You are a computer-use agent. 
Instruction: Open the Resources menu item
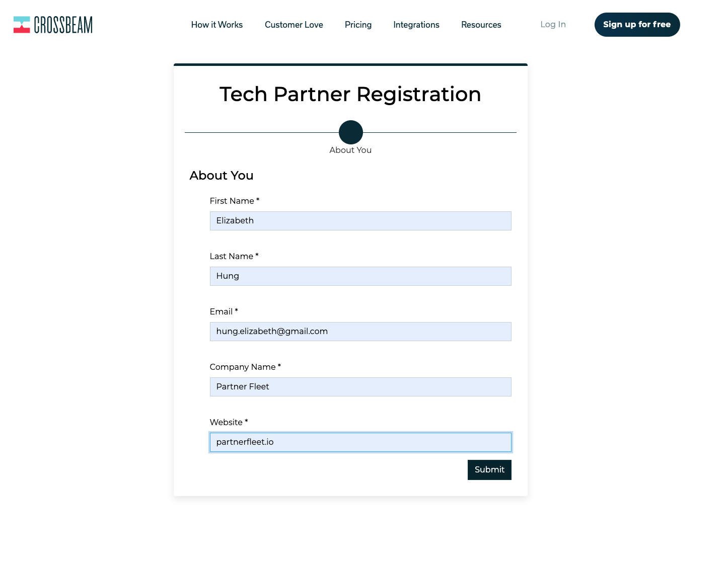(481, 25)
